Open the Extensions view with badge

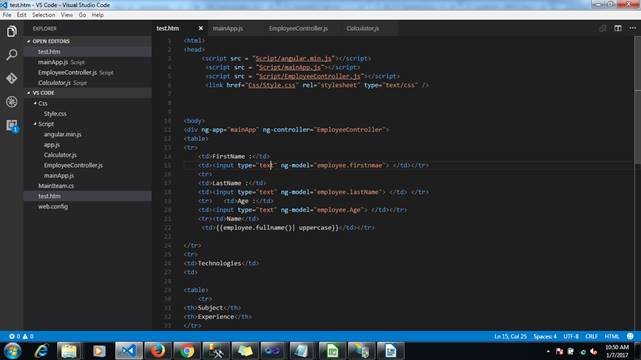click(x=11, y=125)
